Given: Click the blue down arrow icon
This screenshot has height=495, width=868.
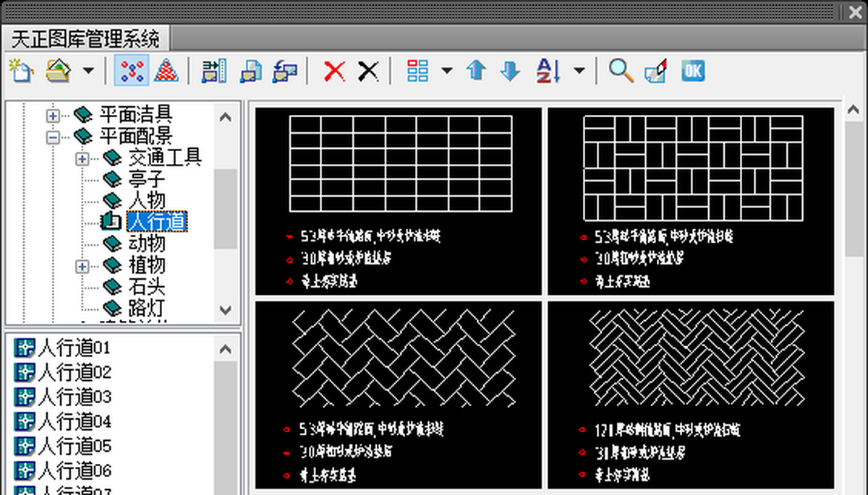Looking at the screenshot, I should (511, 71).
